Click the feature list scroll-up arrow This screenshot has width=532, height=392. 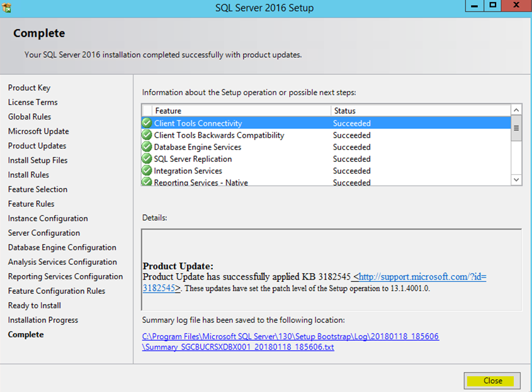pyautogui.click(x=516, y=109)
